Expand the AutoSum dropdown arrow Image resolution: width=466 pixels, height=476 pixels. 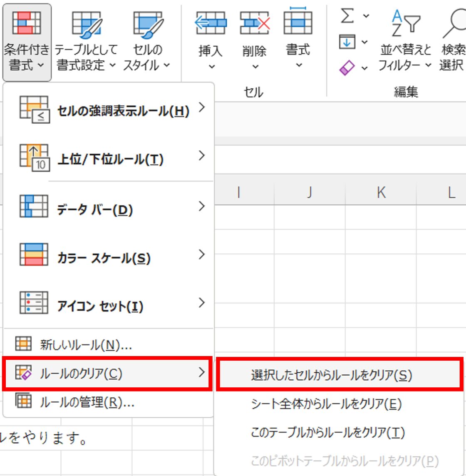click(366, 16)
